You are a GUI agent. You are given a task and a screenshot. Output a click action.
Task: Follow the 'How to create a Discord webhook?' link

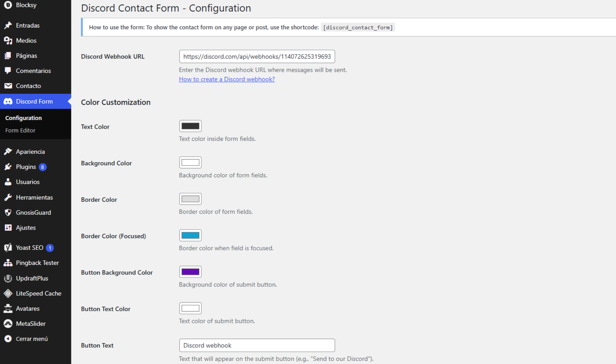click(227, 79)
